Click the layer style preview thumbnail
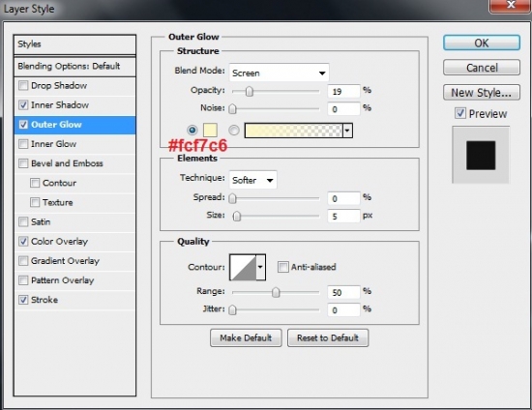This screenshot has height=410, width=532. pyautogui.click(x=481, y=155)
